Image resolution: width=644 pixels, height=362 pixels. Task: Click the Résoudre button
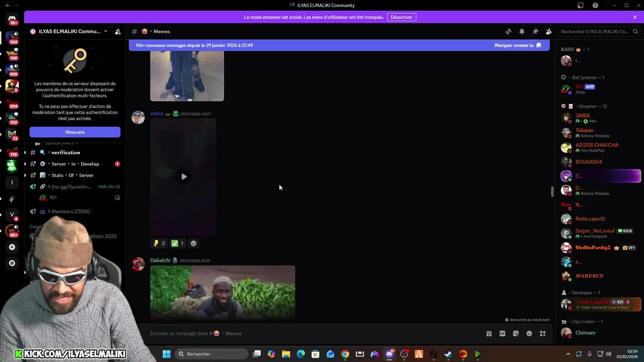click(74, 132)
